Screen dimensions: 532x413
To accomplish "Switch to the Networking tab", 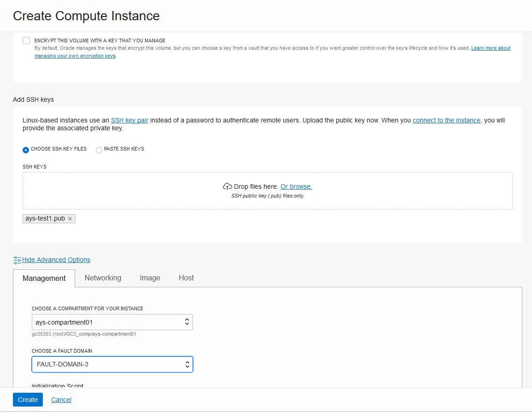I will click(x=103, y=278).
